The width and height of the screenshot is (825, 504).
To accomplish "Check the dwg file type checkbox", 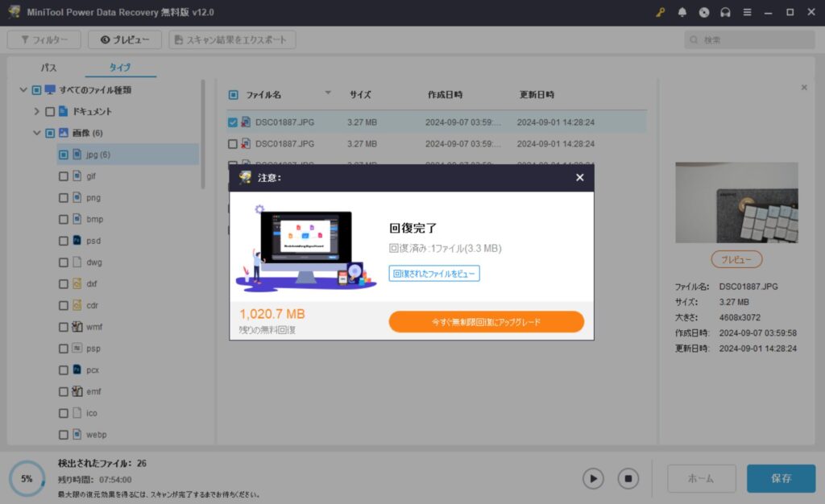I will [x=63, y=262].
